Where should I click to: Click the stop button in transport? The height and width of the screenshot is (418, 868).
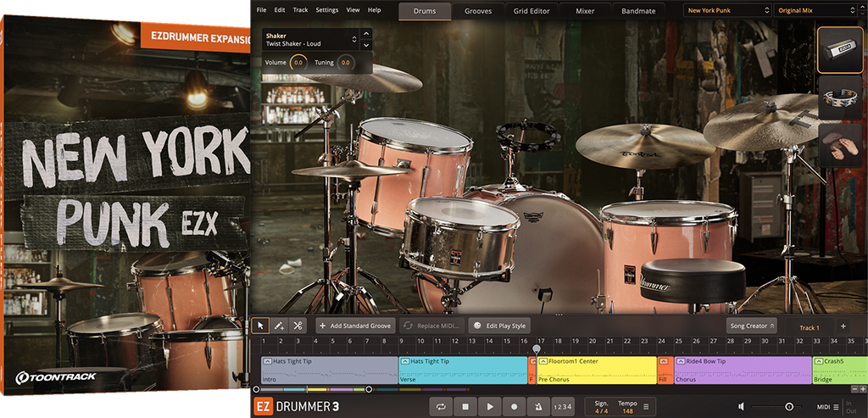point(465,407)
